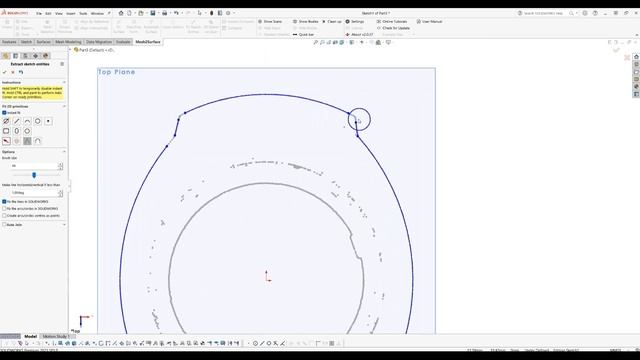Enable Create arcs/circles centres as points checkbox
Screen dimensions: 640x360
click(4, 216)
